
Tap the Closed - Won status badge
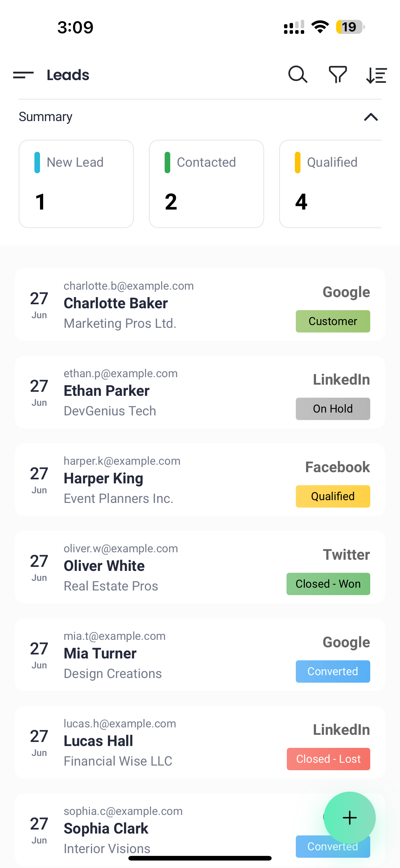tap(328, 584)
